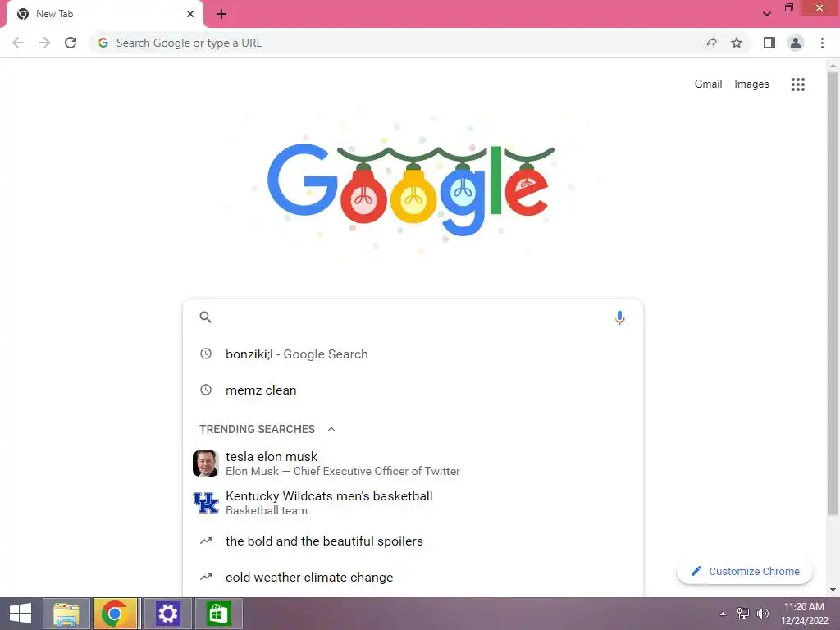Click the scrollbar up arrow
Image resolution: width=840 pixels, height=630 pixels.
point(833,66)
